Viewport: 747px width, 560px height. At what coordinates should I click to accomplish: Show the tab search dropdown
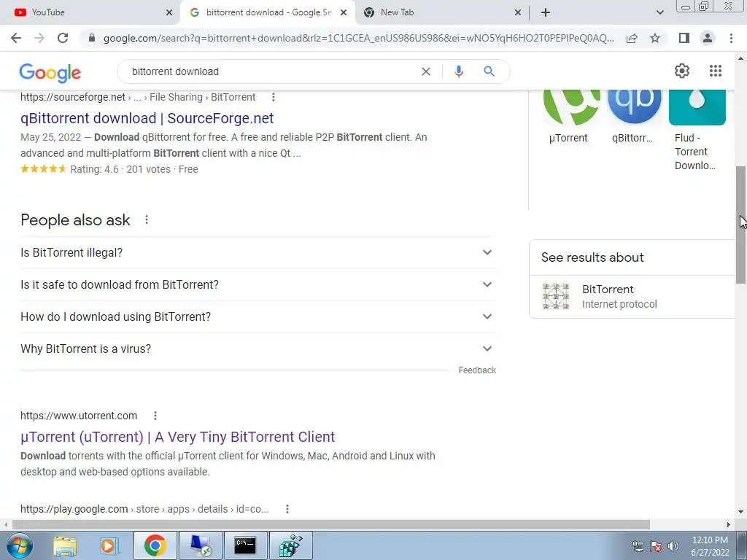coord(659,12)
